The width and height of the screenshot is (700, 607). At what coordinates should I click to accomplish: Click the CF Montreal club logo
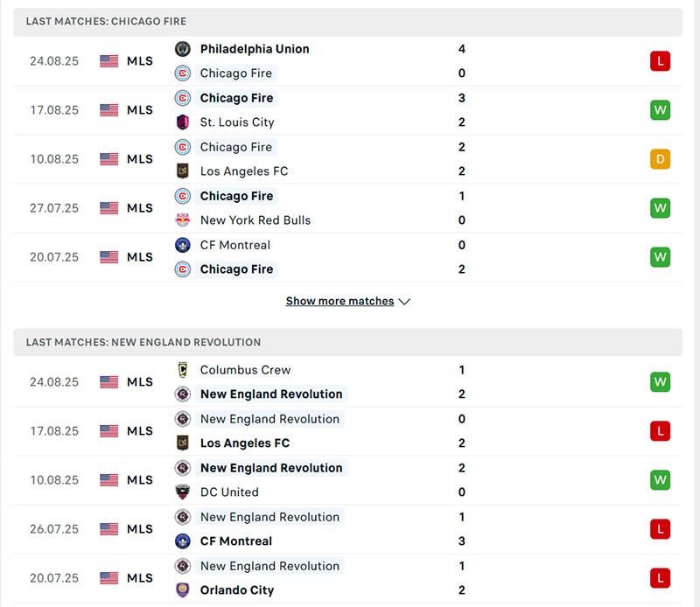pyautogui.click(x=183, y=245)
